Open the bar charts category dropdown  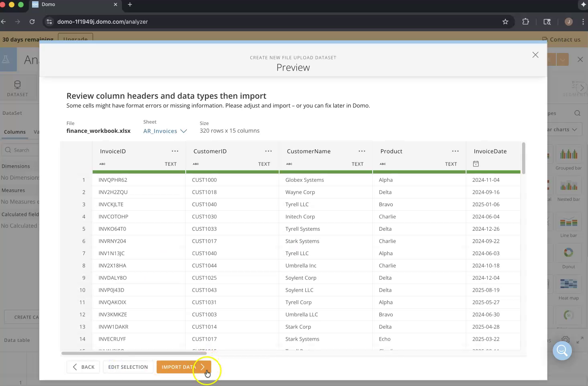pyautogui.click(x=564, y=130)
